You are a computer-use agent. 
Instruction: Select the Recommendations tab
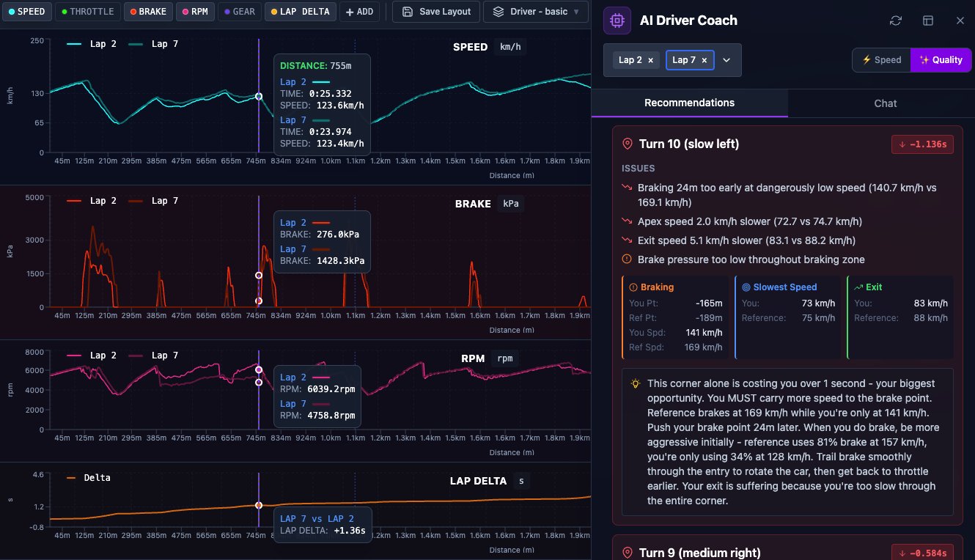[x=689, y=103]
